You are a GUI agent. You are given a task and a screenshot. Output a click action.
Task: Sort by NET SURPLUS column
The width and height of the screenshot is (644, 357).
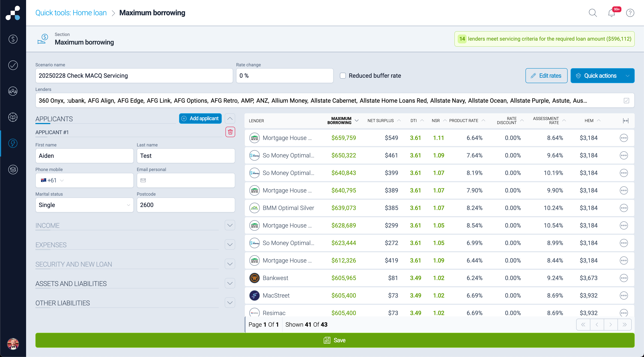coord(384,121)
